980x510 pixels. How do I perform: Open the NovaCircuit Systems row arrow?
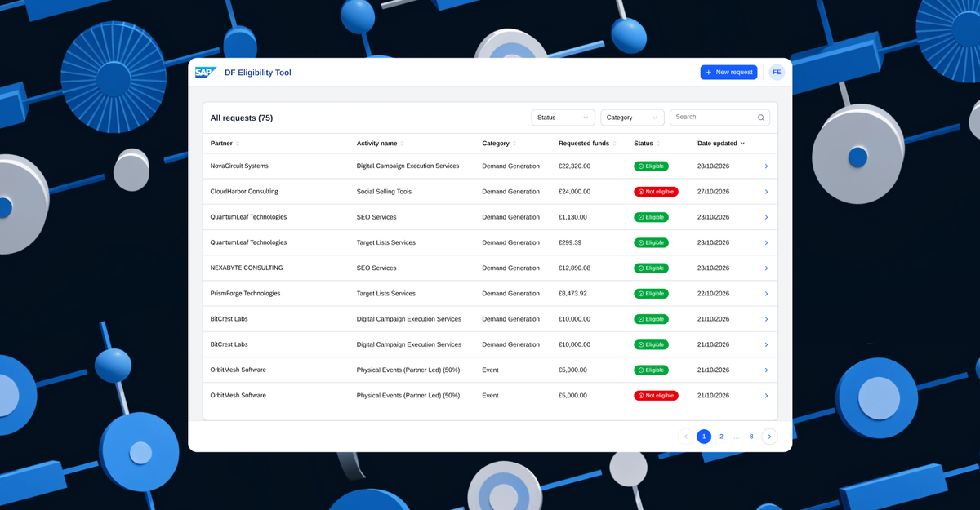coord(766,166)
